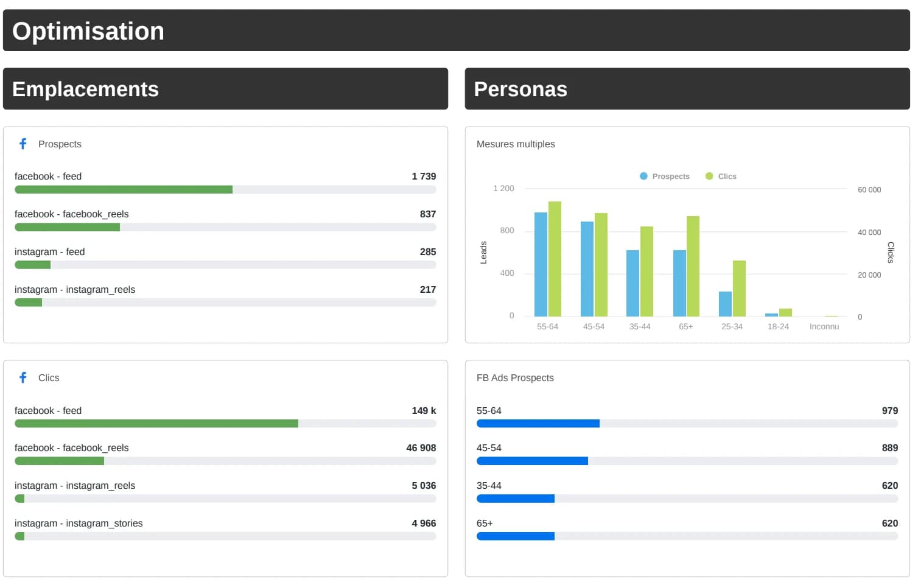Click the Prospects widget title

pos(60,144)
